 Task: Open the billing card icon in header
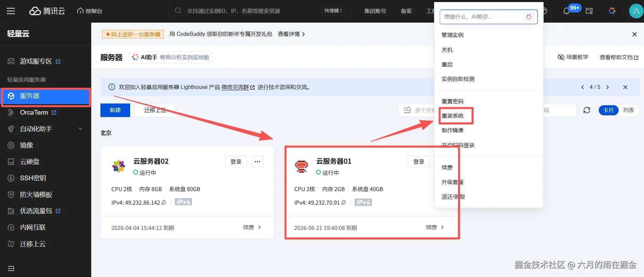(589, 11)
